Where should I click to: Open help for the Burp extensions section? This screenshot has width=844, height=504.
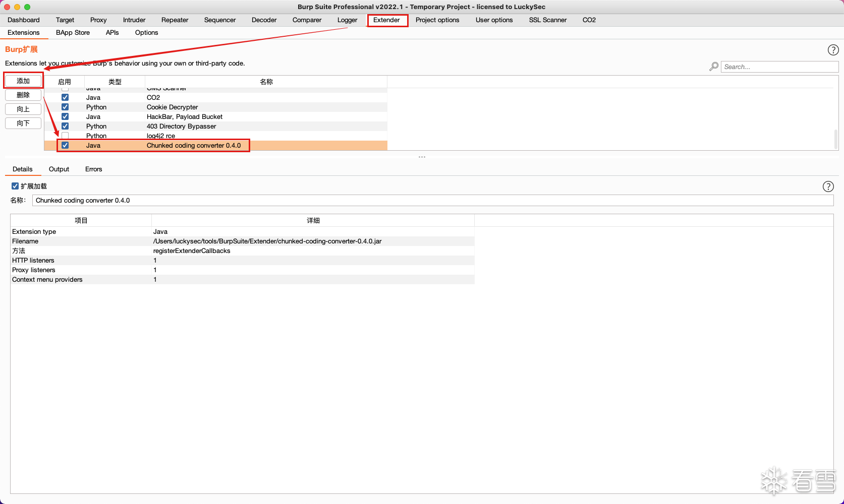pyautogui.click(x=833, y=50)
